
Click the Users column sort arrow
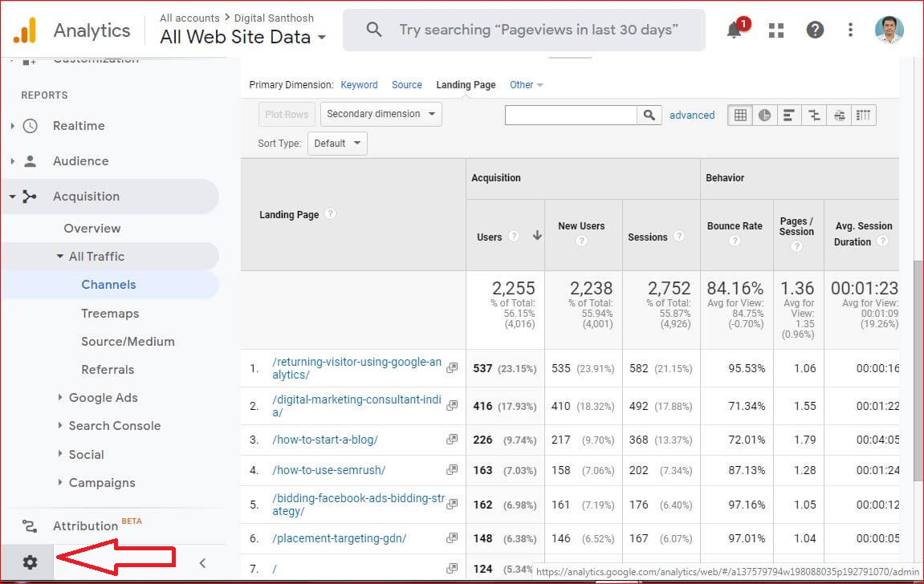click(537, 236)
